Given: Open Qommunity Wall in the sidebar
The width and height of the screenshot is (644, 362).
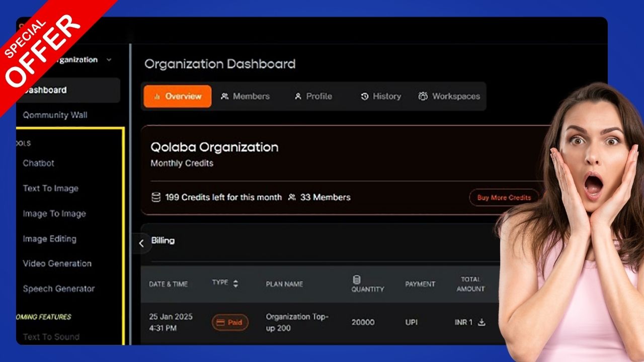Looking at the screenshot, I should [55, 115].
